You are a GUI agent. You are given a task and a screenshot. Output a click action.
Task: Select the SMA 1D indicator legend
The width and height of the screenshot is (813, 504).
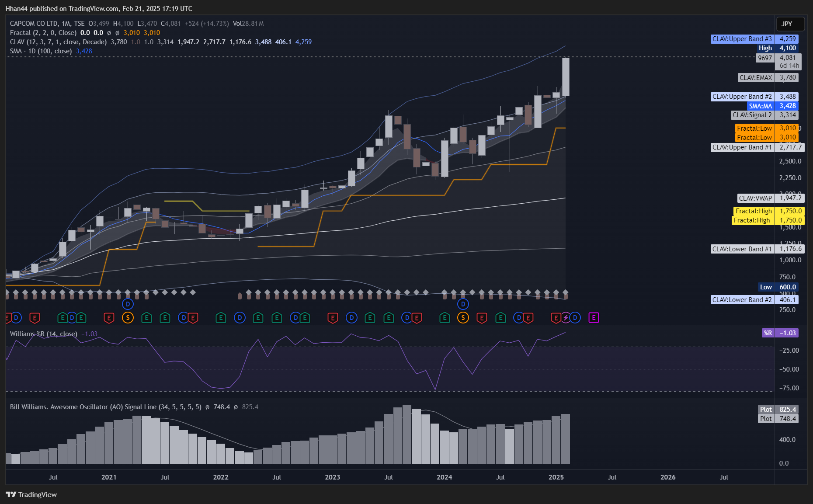tap(41, 51)
